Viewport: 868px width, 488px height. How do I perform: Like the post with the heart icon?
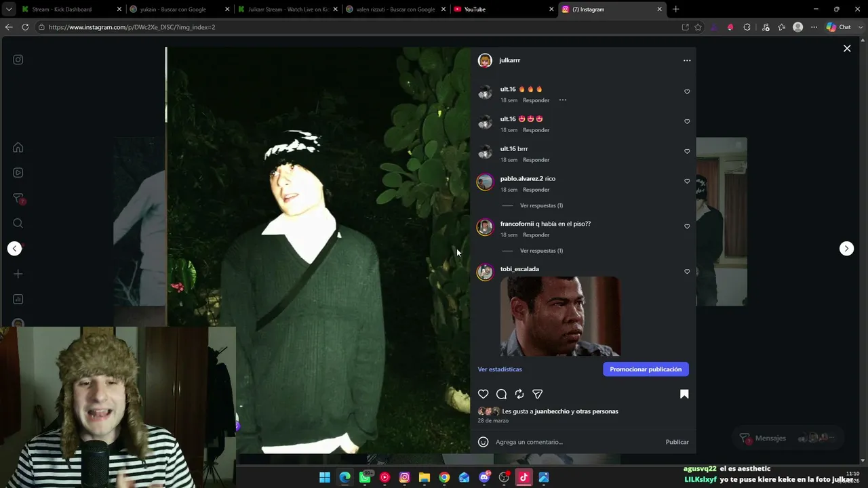coord(484,394)
